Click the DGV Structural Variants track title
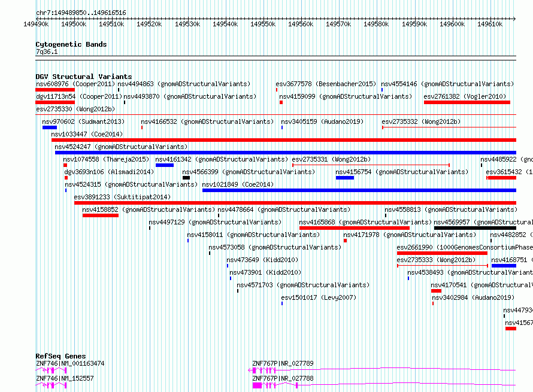 pos(84,77)
